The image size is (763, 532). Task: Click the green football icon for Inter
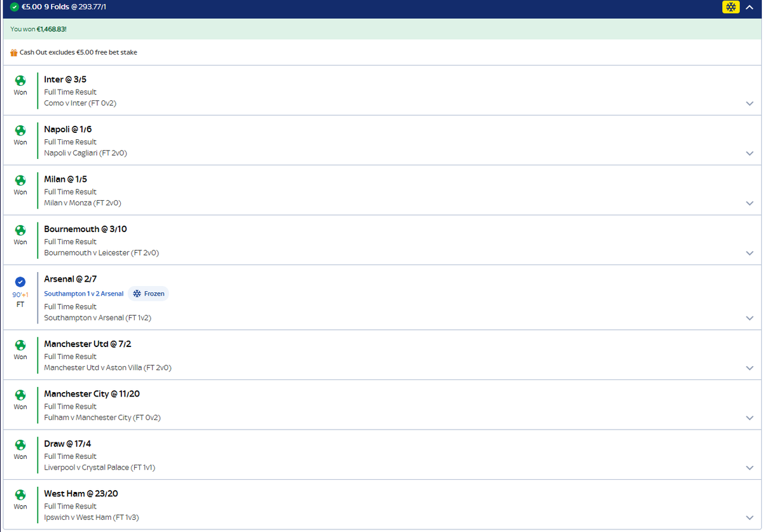tap(20, 81)
